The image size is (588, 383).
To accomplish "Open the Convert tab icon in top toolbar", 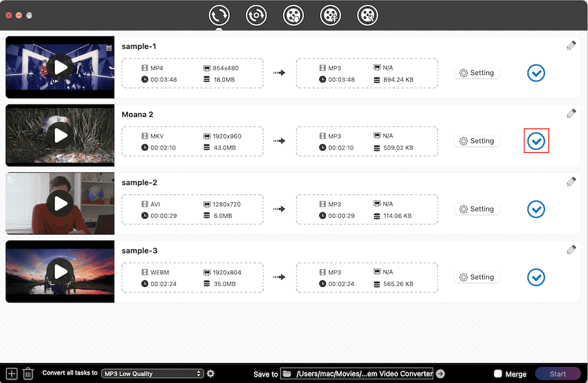I will point(219,15).
